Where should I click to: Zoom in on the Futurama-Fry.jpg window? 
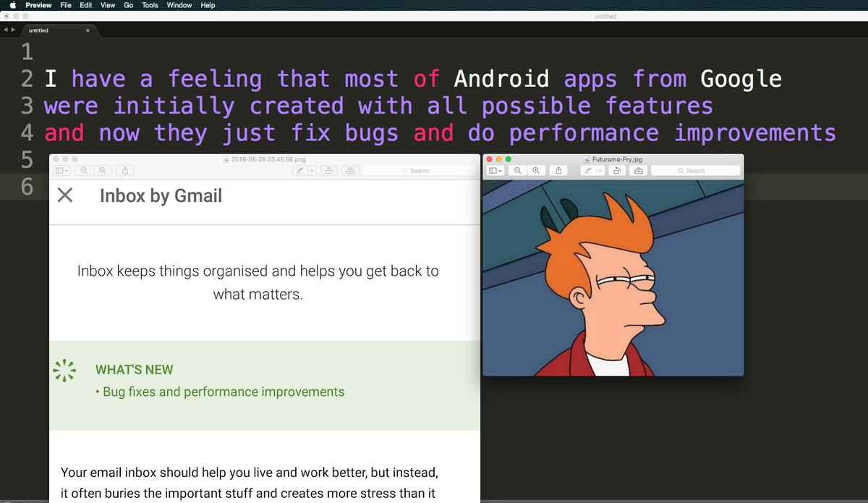pos(536,171)
